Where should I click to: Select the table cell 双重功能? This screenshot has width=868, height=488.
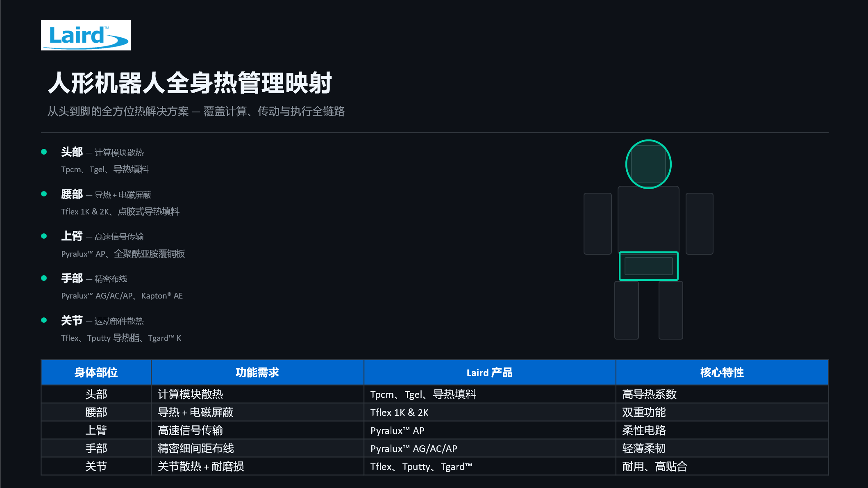tap(722, 412)
